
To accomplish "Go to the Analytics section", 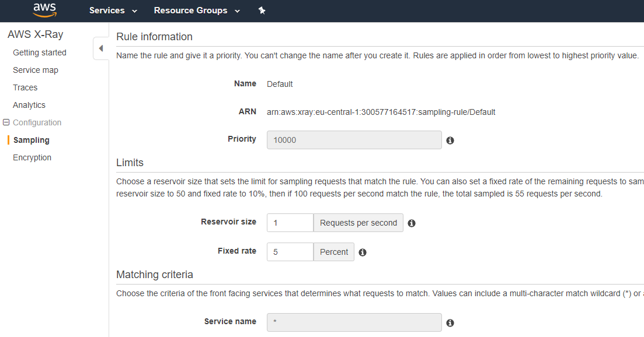I will 29,105.
